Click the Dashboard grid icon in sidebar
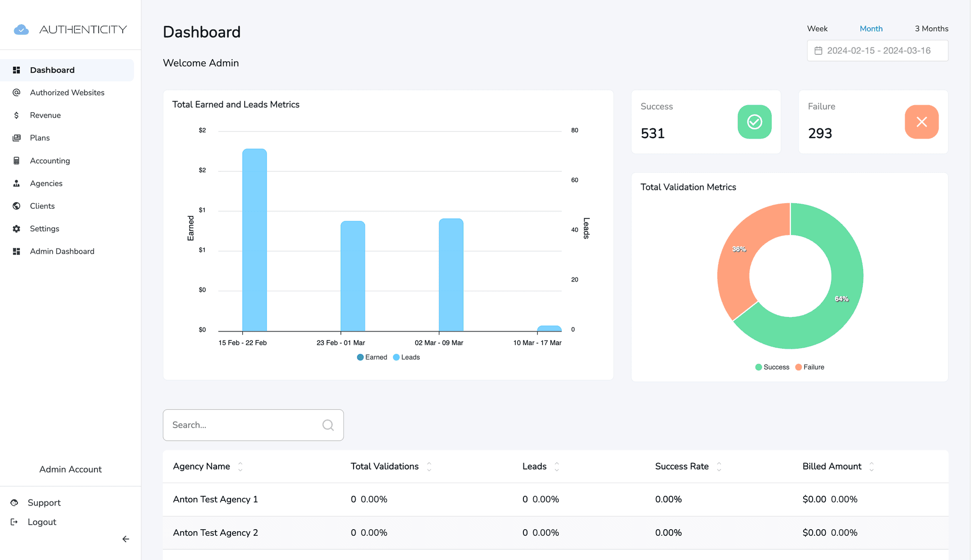 (x=17, y=70)
